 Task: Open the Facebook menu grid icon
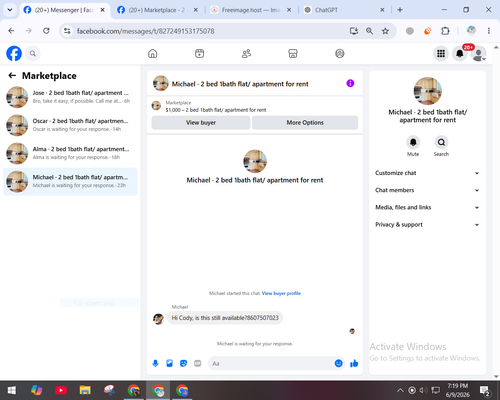click(x=441, y=53)
